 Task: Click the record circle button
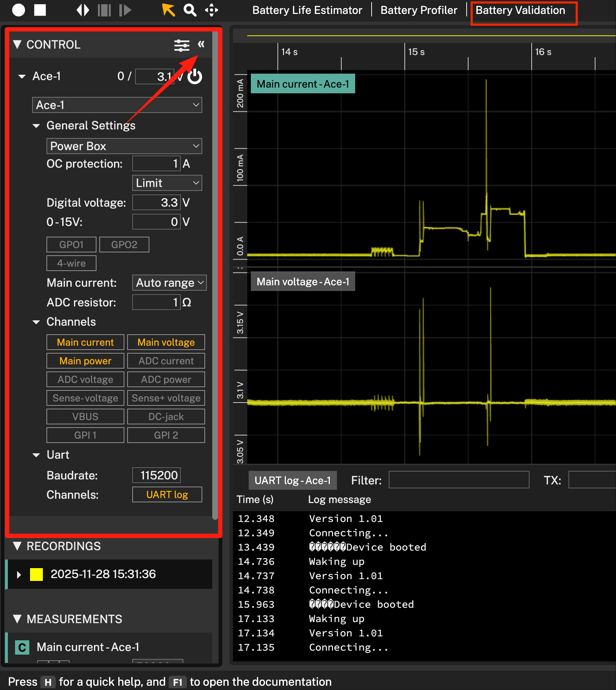tap(19, 10)
